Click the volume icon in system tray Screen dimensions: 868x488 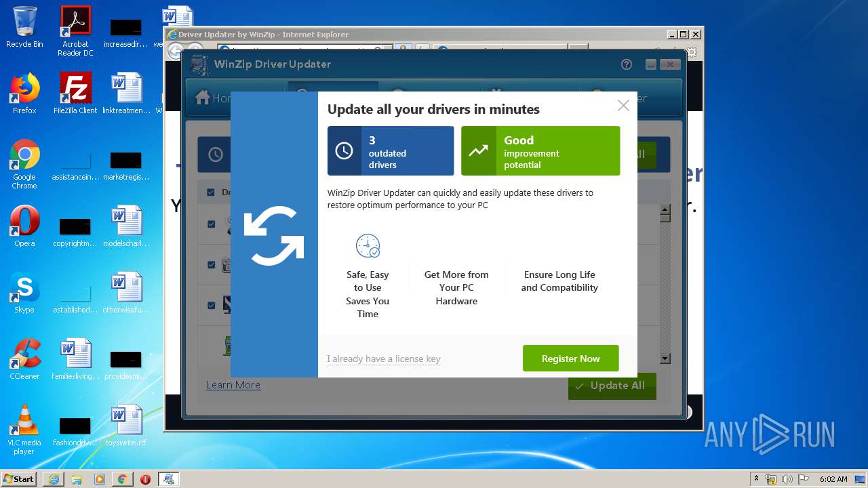[785, 479]
